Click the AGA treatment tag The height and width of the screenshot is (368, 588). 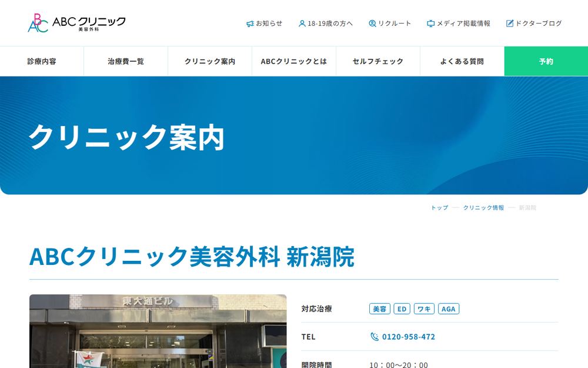449,309
